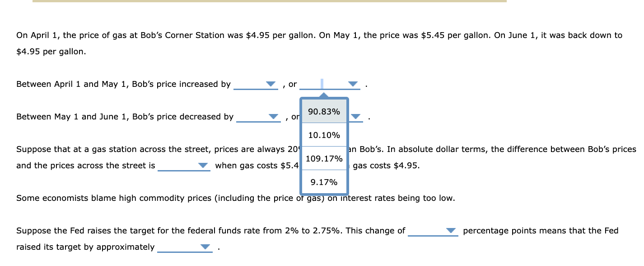Select 109.17% from the open dropdown list

[324, 159]
